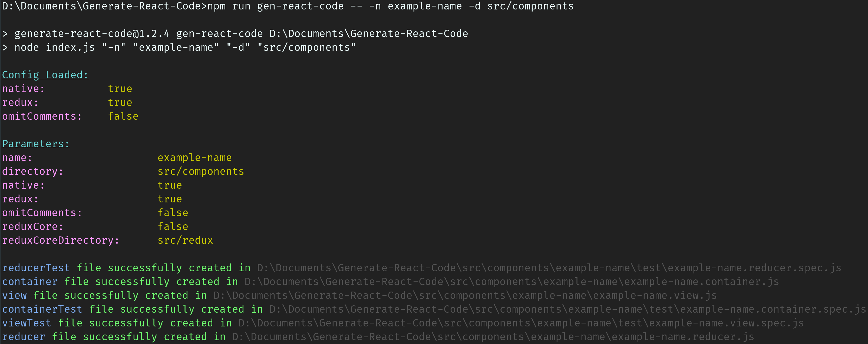Click the false value beside Config omitComments
Image resolution: width=868 pixels, height=344 pixels.
[x=123, y=116]
